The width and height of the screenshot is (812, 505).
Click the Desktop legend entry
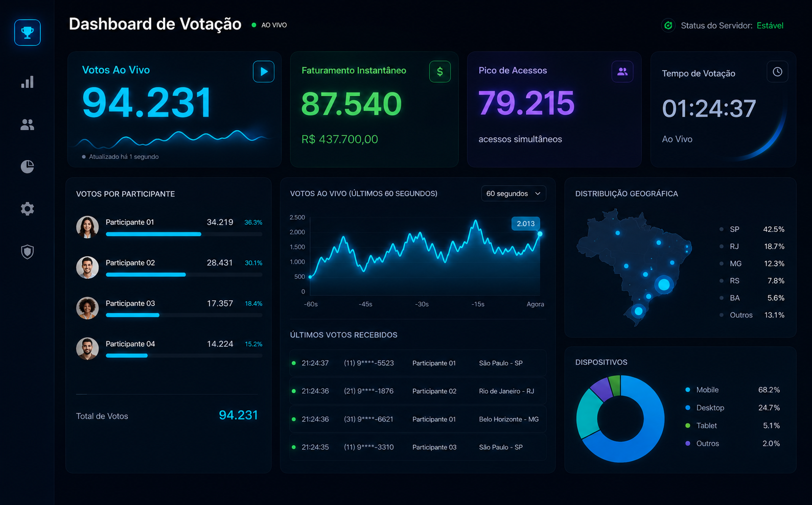click(733, 408)
